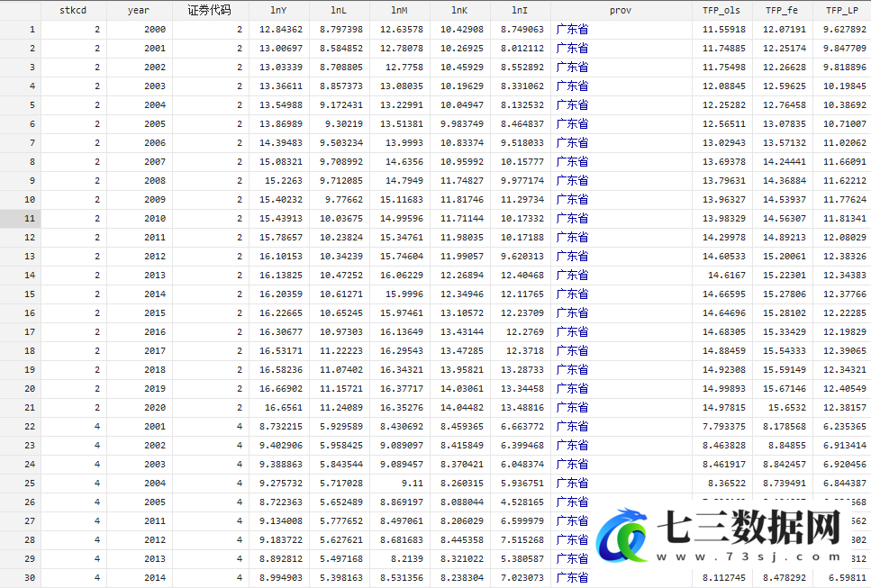Select the lnI column header

(x=520, y=10)
